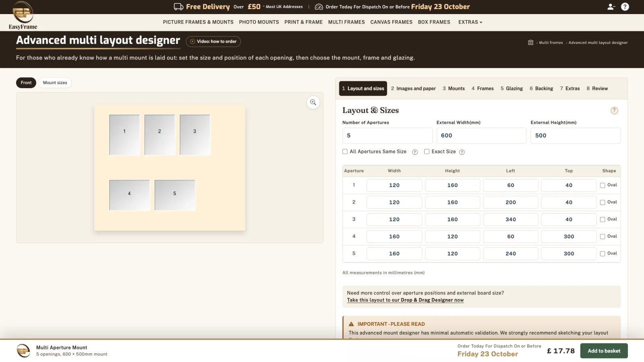This screenshot has height=362, width=644.
Task: Click the EasyFrame logo
Action: click(x=23, y=15)
